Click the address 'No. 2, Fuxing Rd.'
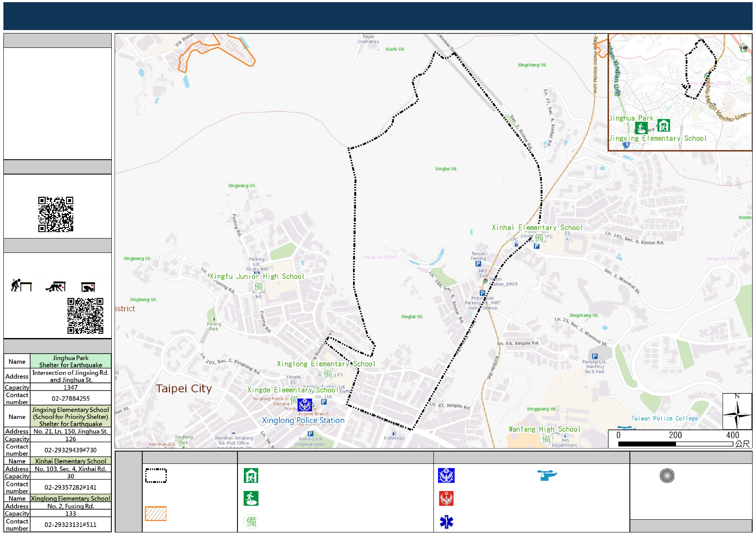756x535 pixels. click(x=71, y=506)
